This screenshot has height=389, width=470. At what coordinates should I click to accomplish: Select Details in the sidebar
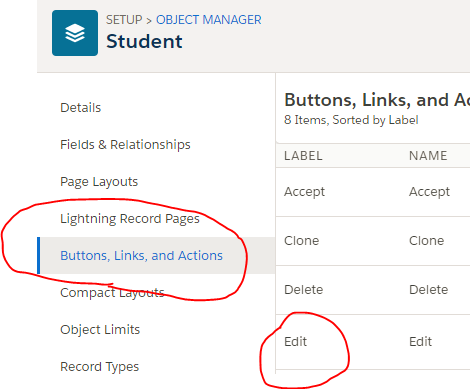(x=80, y=108)
